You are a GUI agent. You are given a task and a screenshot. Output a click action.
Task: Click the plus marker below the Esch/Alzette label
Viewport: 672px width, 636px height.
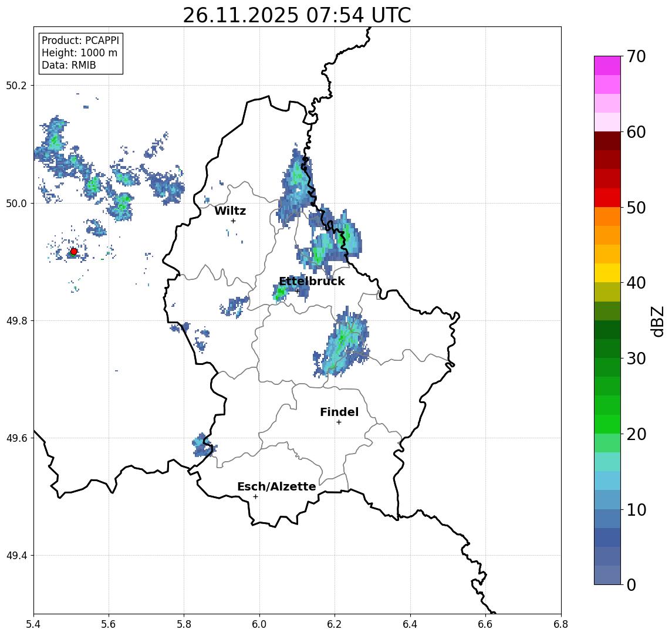(255, 497)
